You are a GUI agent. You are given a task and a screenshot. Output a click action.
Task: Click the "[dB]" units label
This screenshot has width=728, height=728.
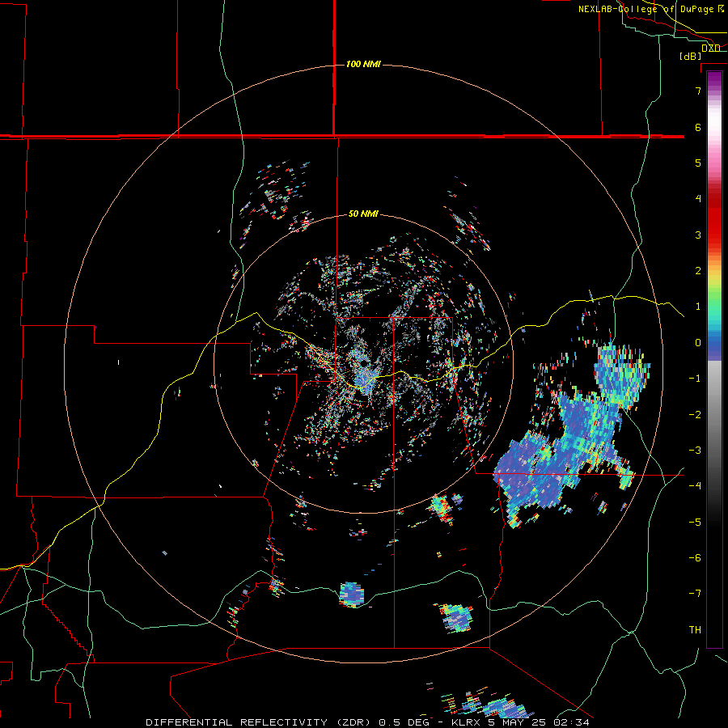tap(691, 56)
